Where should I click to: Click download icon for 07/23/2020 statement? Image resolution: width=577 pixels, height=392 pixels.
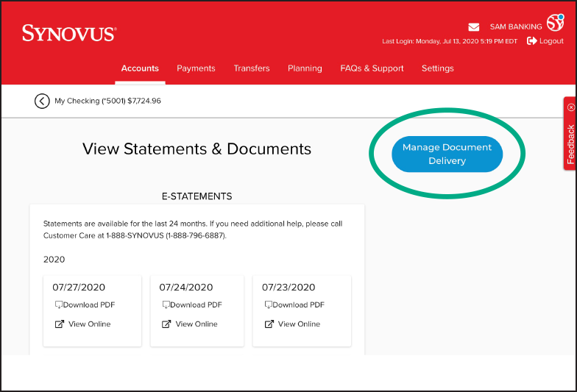click(x=267, y=305)
